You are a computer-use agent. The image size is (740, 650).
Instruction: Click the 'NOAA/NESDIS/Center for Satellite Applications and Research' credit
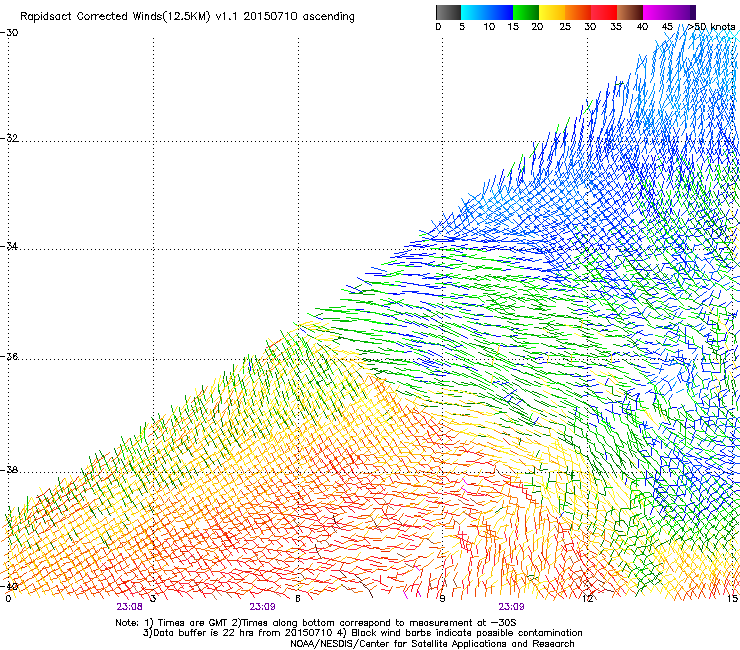click(x=432, y=644)
